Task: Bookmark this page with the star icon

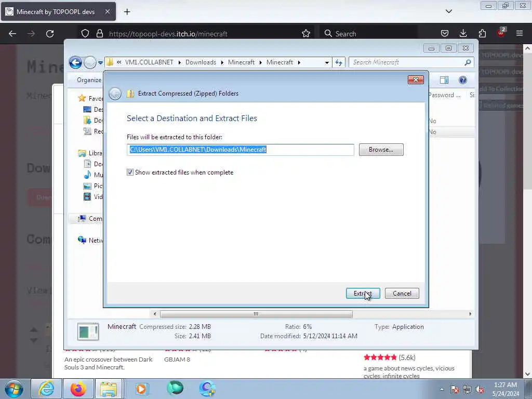Action: (x=305, y=34)
